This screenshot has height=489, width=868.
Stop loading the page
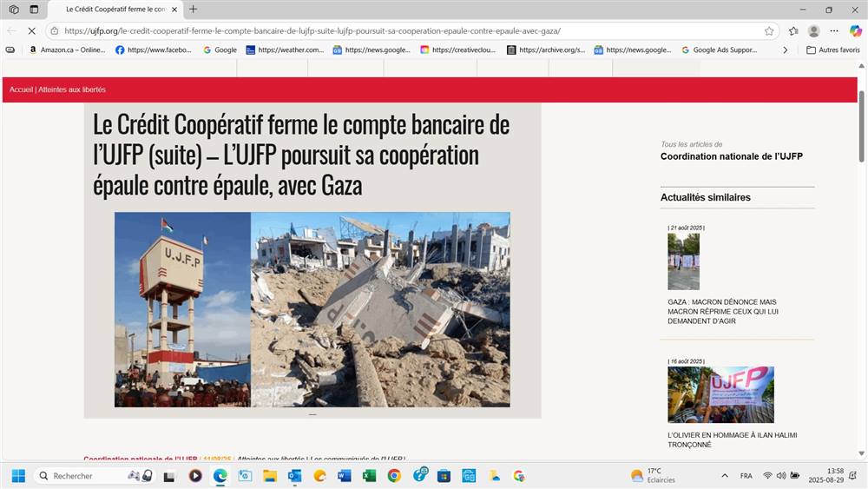click(x=31, y=31)
